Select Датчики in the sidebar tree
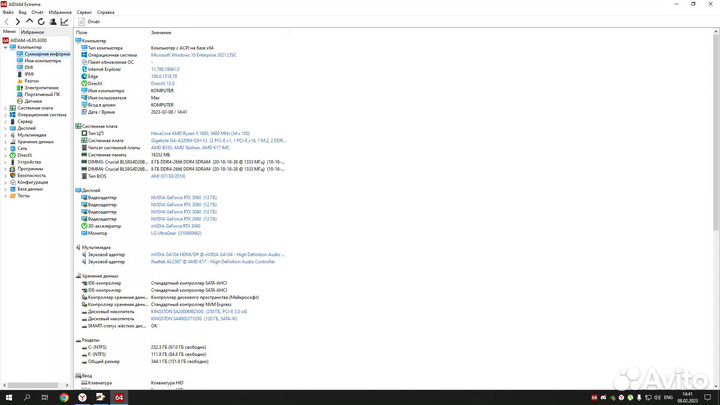 pos(33,101)
